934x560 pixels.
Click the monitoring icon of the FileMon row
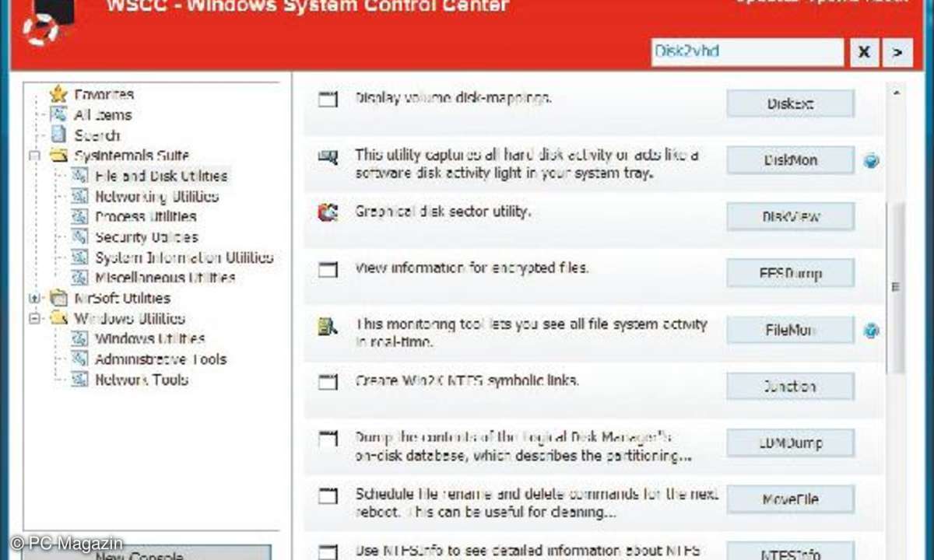(328, 327)
